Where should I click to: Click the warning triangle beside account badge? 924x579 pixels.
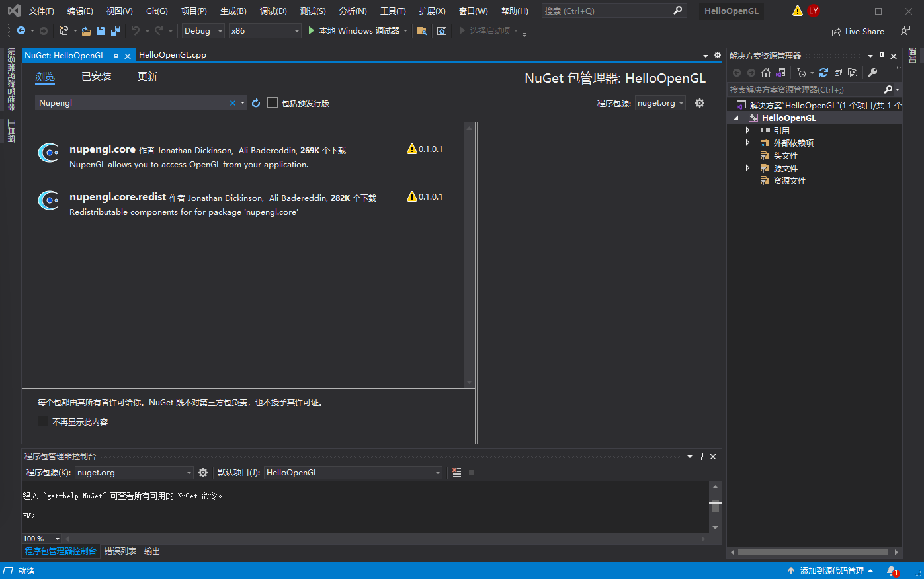[x=797, y=11]
